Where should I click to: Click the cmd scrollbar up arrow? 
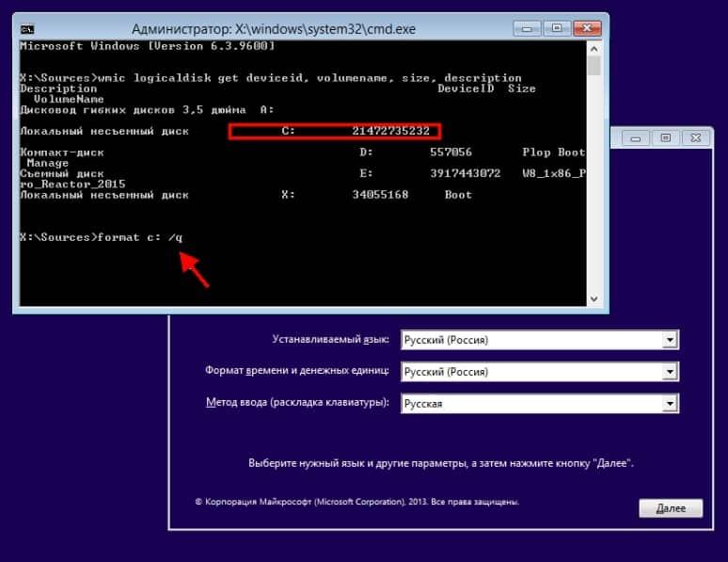coord(593,49)
